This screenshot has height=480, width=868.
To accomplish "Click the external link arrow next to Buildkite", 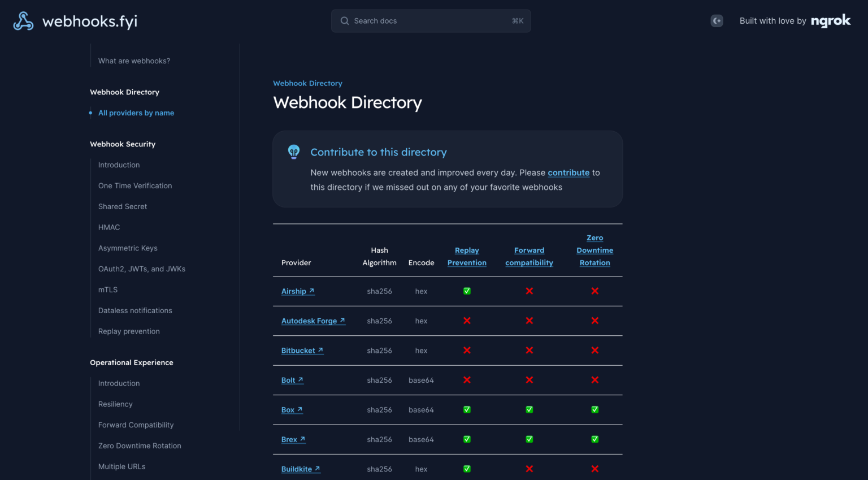I will coord(318,468).
